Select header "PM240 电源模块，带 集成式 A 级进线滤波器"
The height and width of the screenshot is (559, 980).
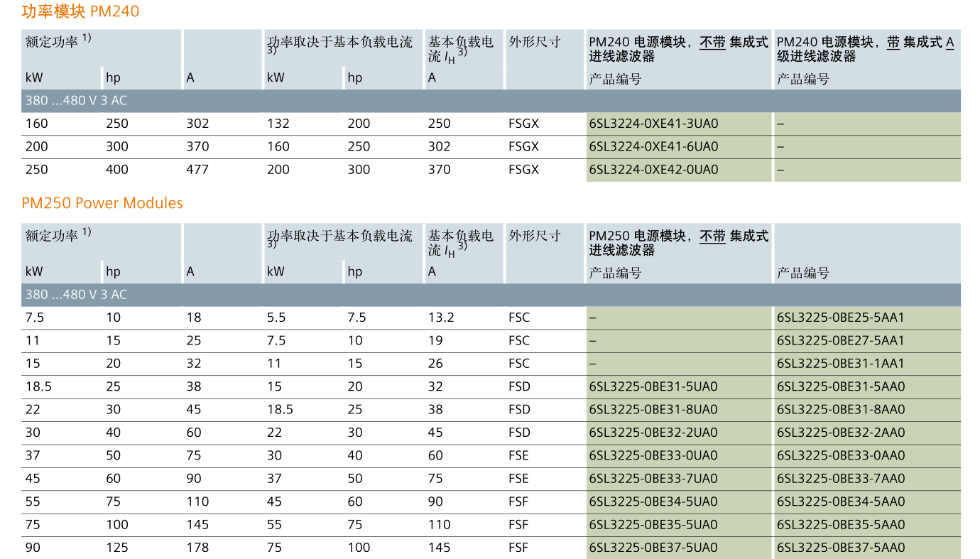pos(866,49)
